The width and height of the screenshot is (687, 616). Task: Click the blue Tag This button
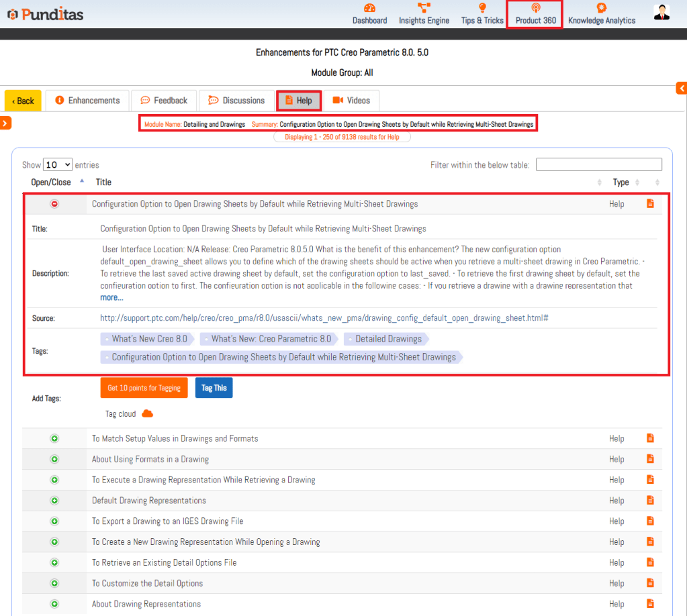214,388
